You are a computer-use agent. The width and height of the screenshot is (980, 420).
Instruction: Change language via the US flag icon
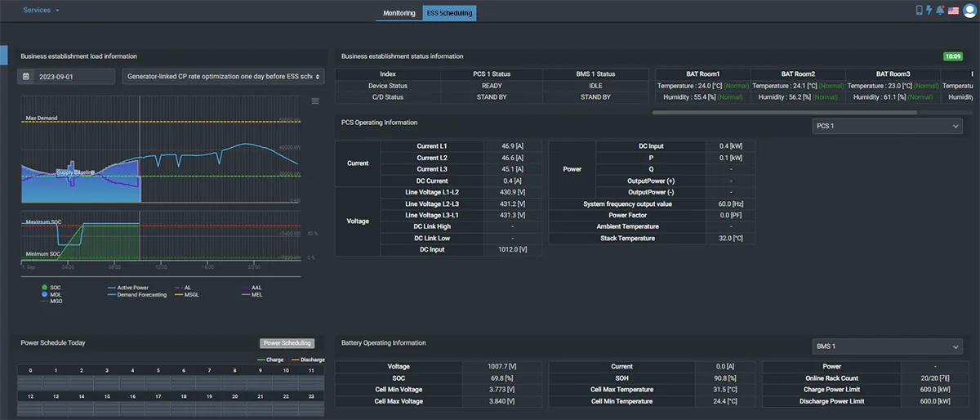pos(953,11)
